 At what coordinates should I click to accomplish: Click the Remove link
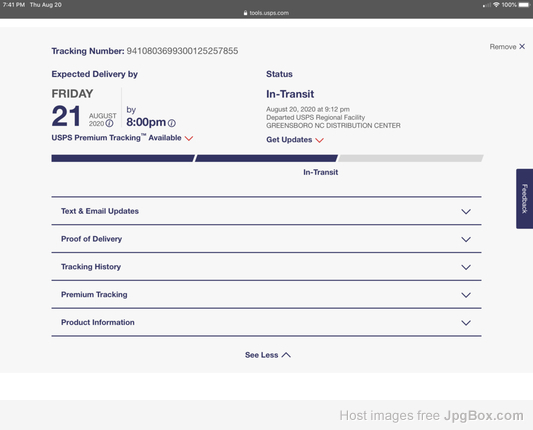tap(503, 47)
